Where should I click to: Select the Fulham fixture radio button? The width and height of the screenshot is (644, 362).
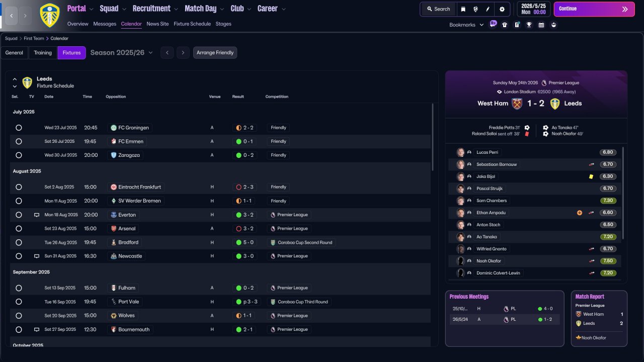click(19, 288)
